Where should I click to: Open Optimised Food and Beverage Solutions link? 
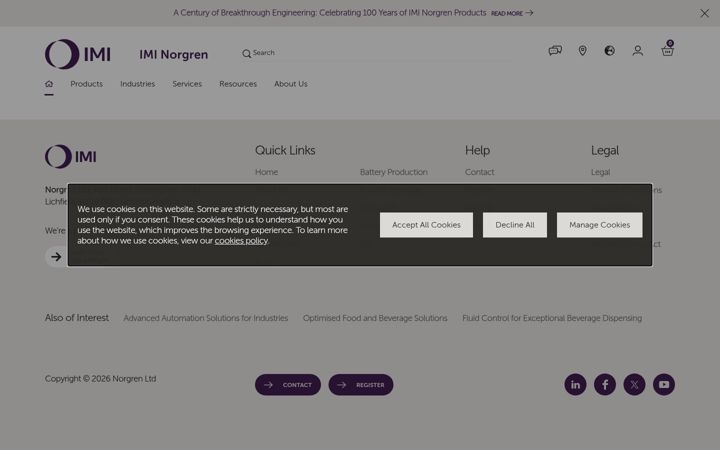click(x=375, y=318)
